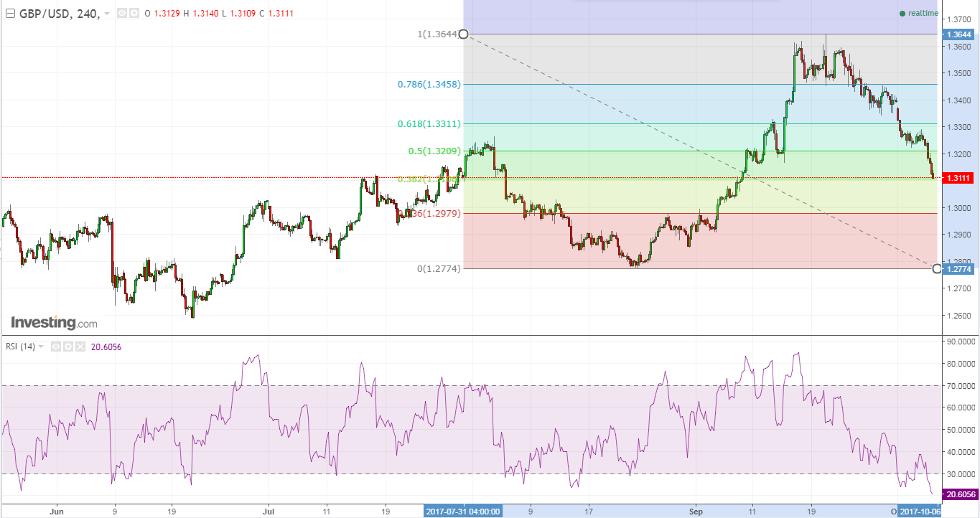Toggle GBP/USD series visibility eye icon

121,13
